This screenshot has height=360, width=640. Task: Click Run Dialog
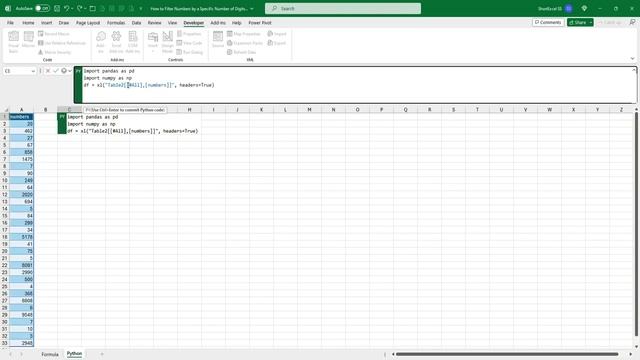click(x=190, y=52)
